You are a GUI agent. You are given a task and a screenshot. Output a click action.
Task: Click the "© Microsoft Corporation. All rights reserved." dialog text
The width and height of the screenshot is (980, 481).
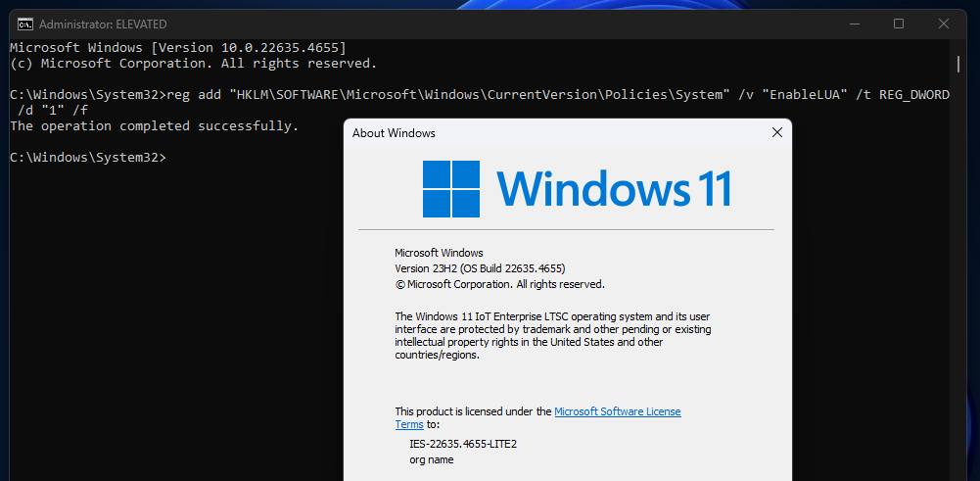tap(500, 284)
